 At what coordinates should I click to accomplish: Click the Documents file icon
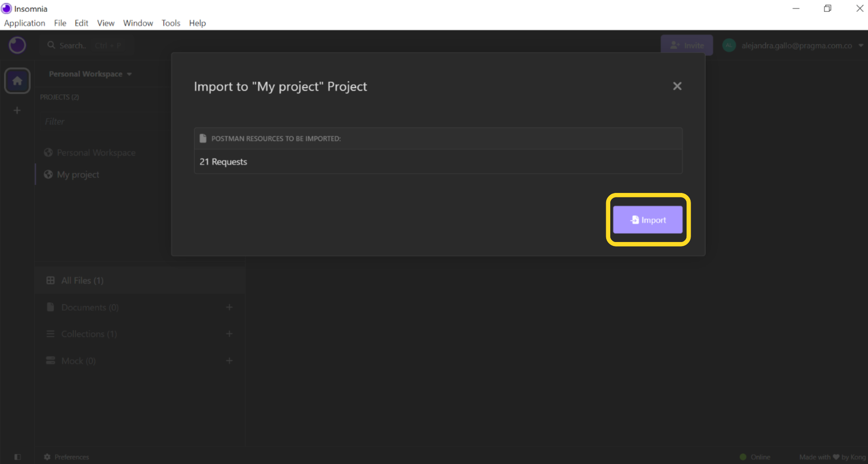click(50, 307)
